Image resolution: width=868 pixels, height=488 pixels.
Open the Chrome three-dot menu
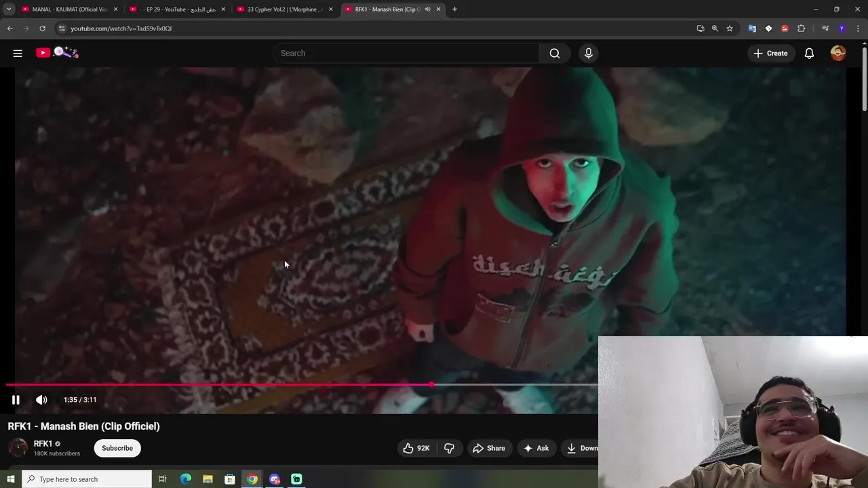point(859,28)
